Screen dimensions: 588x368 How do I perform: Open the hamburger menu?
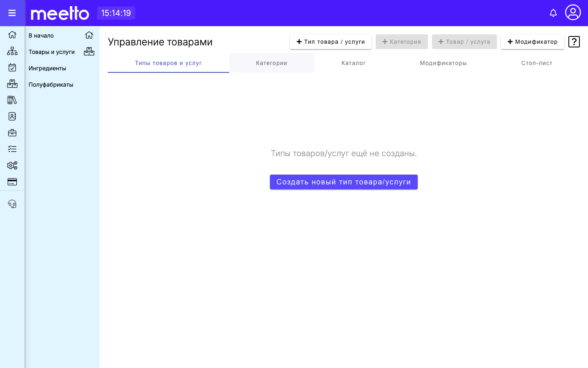coord(12,13)
